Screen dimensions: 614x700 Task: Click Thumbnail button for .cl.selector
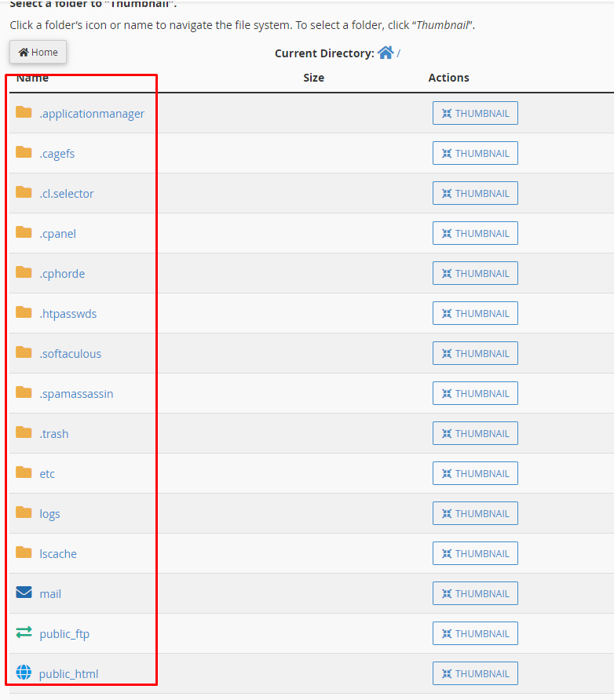click(x=475, y=193)
